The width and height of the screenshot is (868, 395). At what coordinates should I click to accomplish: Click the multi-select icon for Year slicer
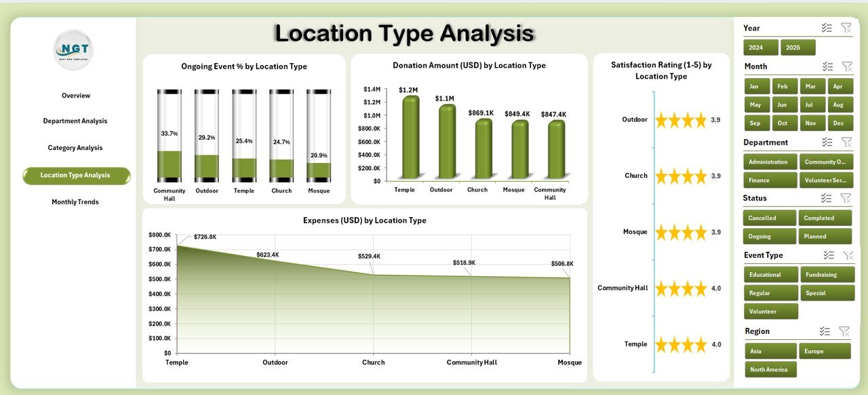coord(826,28)
